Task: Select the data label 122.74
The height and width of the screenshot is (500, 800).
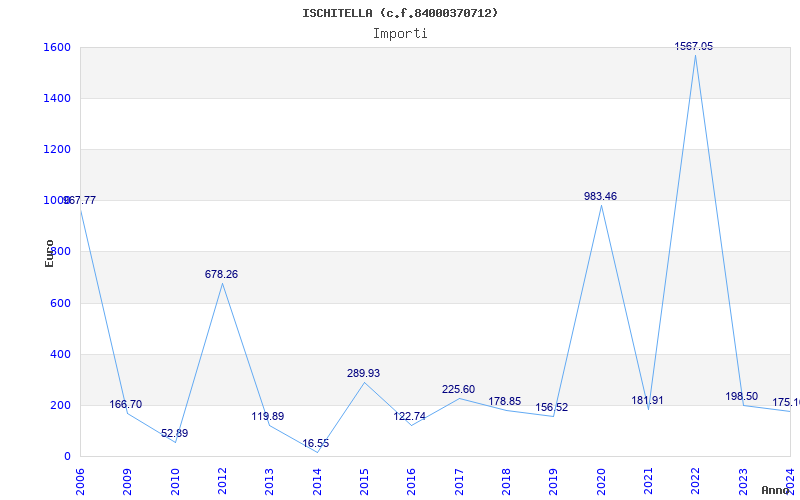Action: [409, 417]
